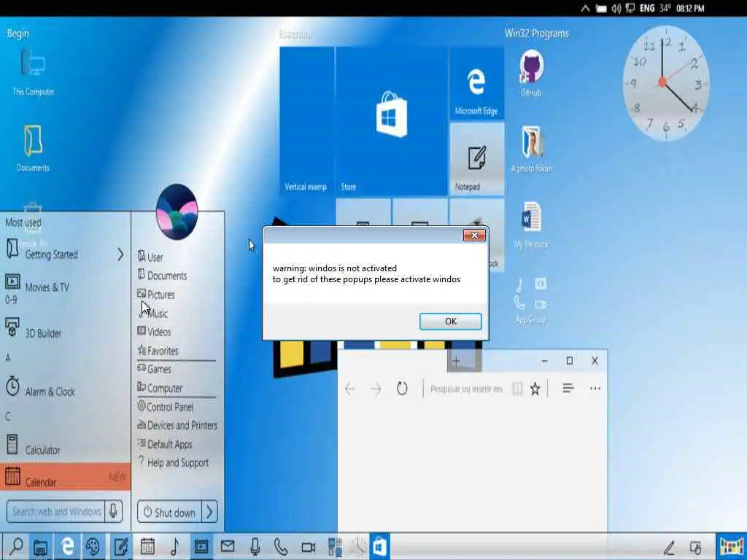Click the microphone next to the search field

pyautogui.click(x=113, y=511)
